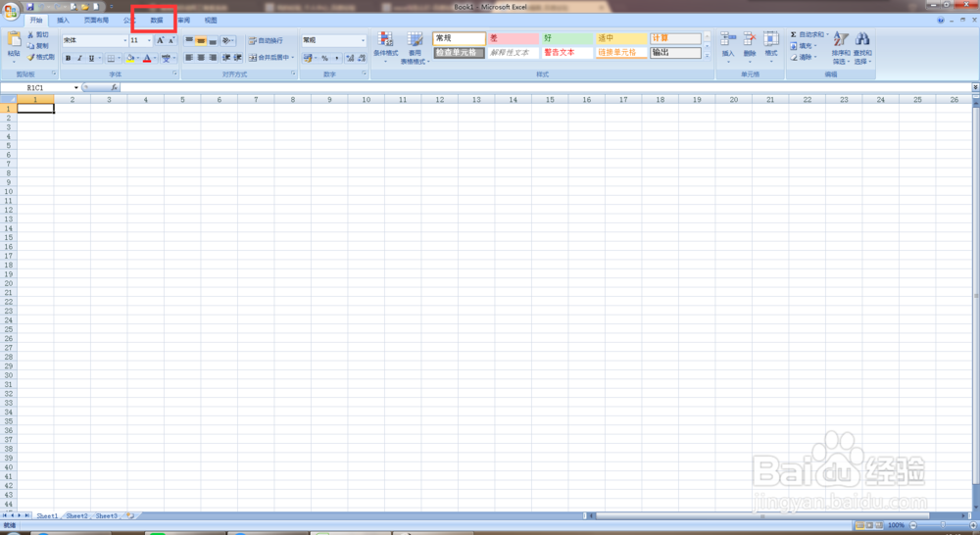
Task: Save workbook from quick access toolbar
Action: tap(30, 7)
